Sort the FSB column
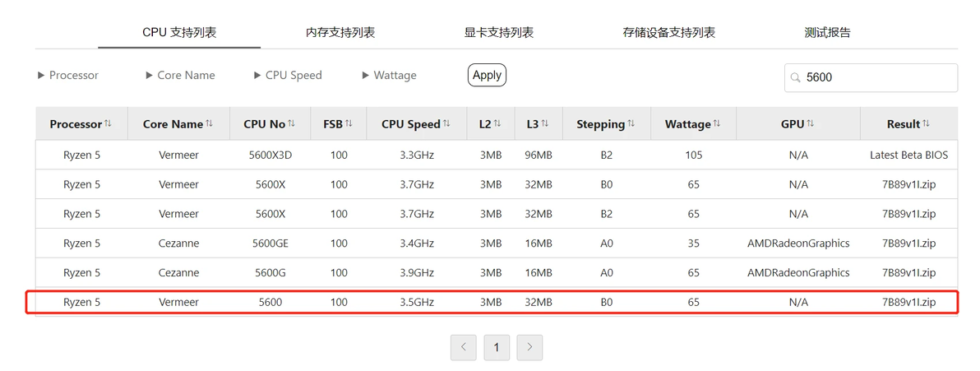980x371 pixels. point(349,124)
